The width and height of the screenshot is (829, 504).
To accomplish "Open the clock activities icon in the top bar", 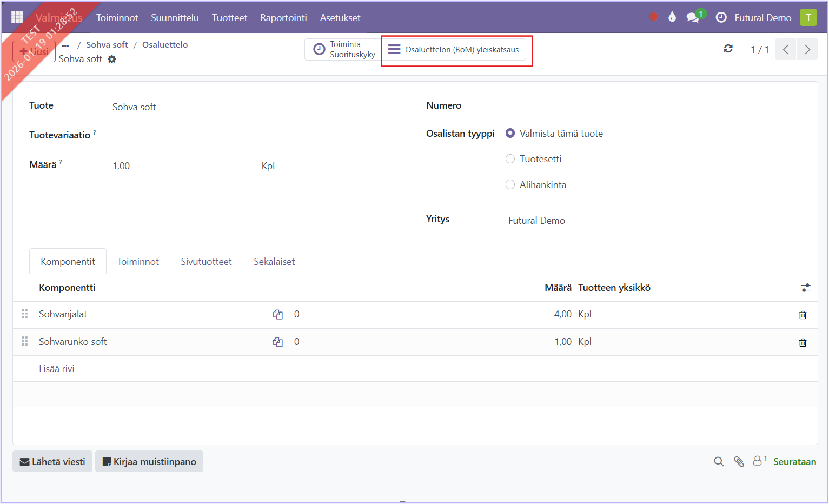I will click(x=721, y=17).
